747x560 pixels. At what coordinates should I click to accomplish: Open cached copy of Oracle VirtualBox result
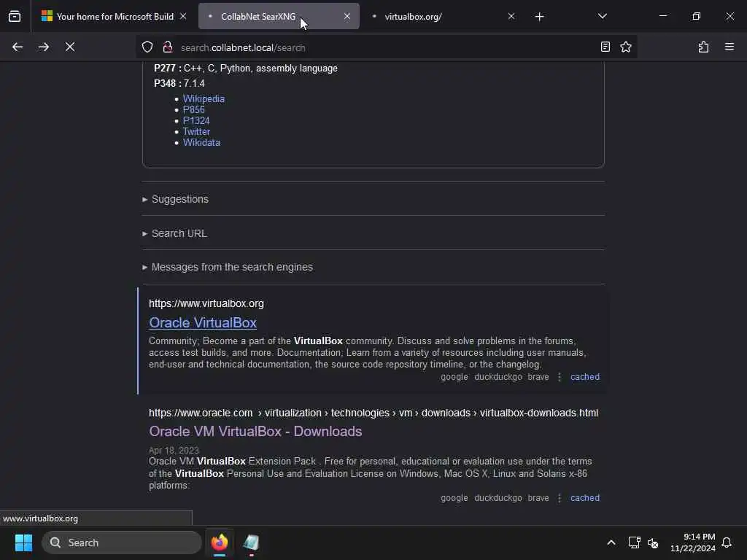(x=585, y=377)
